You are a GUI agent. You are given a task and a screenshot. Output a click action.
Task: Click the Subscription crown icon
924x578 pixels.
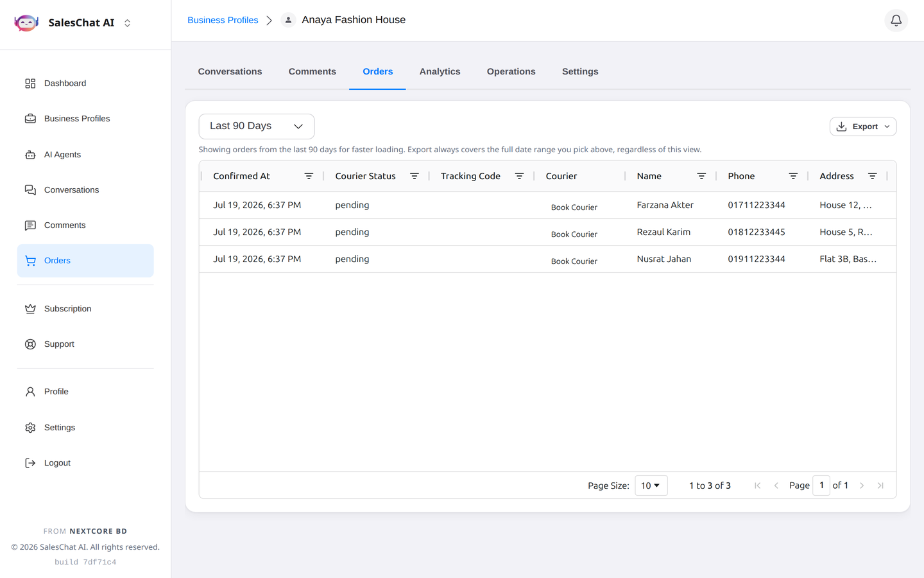(30, 309)
